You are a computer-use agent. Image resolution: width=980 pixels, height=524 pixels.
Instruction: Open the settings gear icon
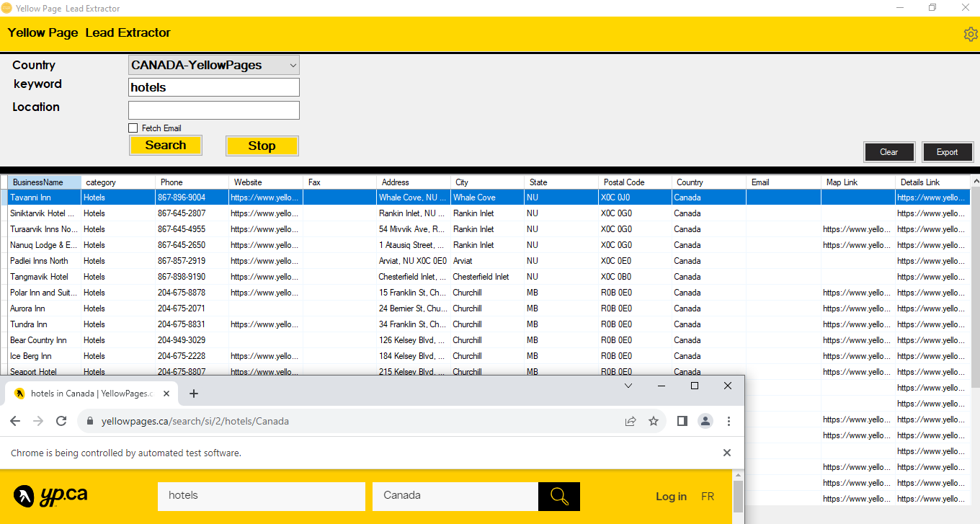[x=970, y=33]
